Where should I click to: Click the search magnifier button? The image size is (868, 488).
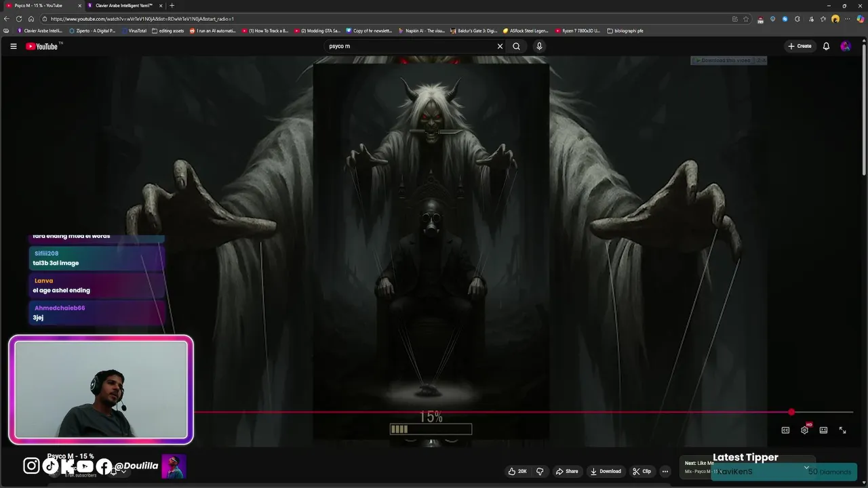click(517, 46)
